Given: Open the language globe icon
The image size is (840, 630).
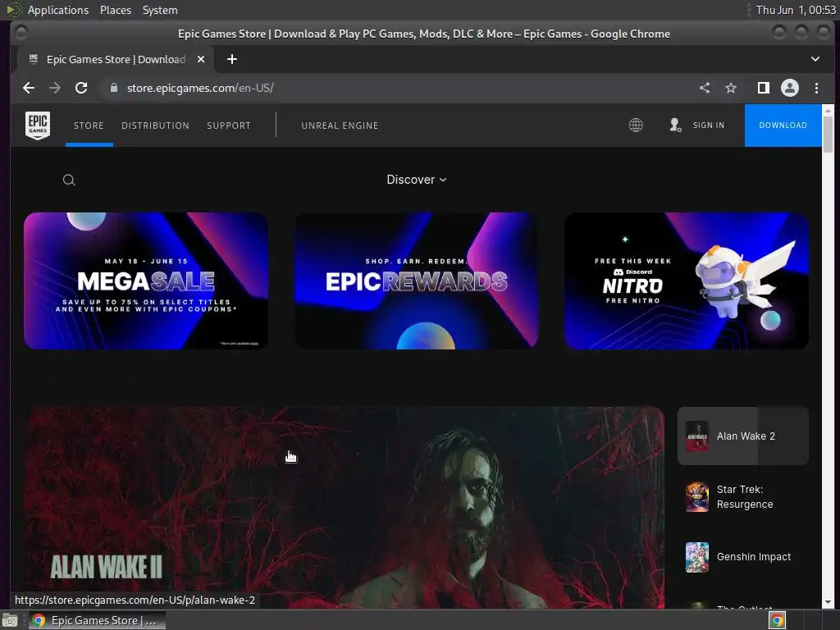Looking at the screenshot, I should [x=636, y=126].
